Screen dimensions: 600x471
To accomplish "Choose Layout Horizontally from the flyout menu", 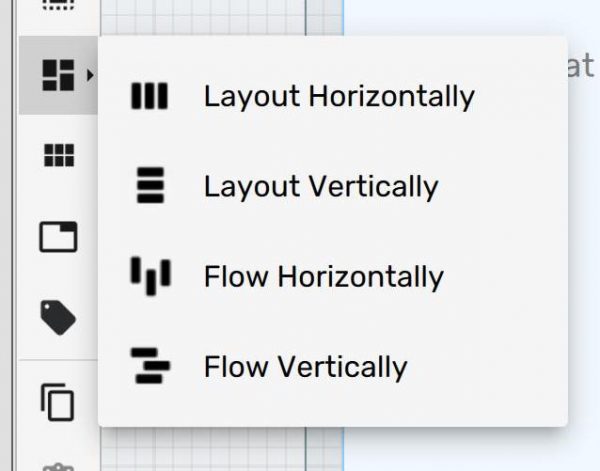I will [x=338, y=97].
